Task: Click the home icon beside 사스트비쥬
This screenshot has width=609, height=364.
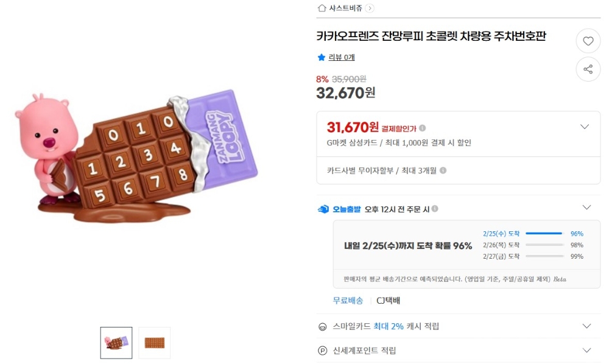Action: pyautogui.click(x=322, y=8)
